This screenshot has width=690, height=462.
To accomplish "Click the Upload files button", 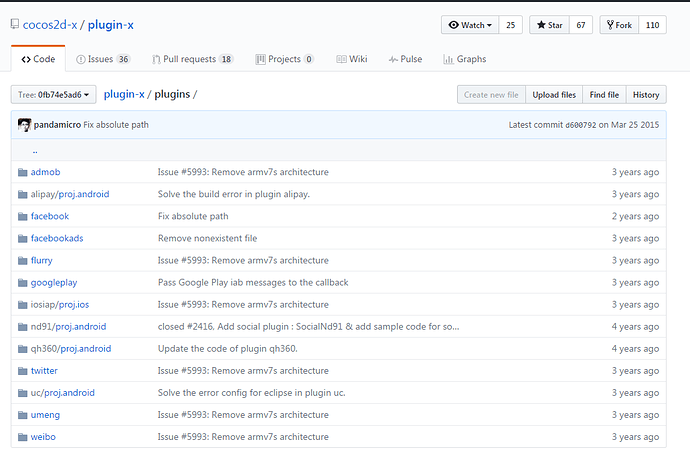I will click(x=553, y=95).
